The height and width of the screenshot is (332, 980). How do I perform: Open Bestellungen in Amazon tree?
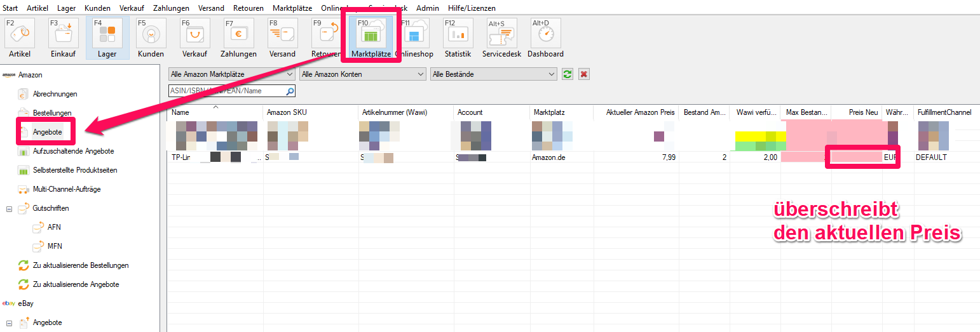[x=52, y=113]
